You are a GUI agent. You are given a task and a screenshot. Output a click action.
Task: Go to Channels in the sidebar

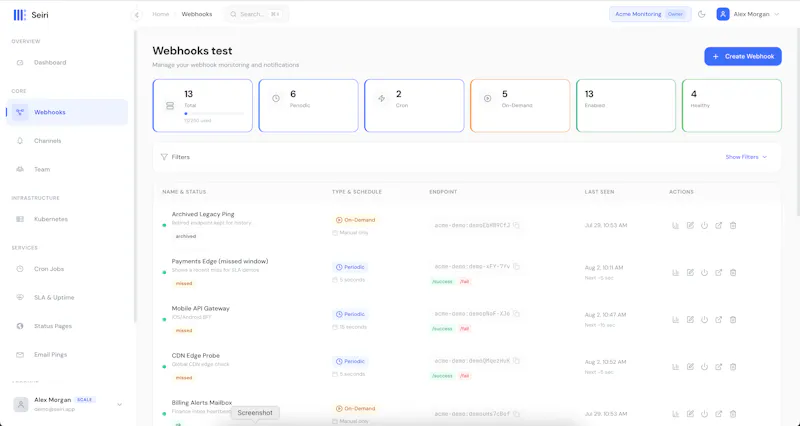[x=47, y=141]
